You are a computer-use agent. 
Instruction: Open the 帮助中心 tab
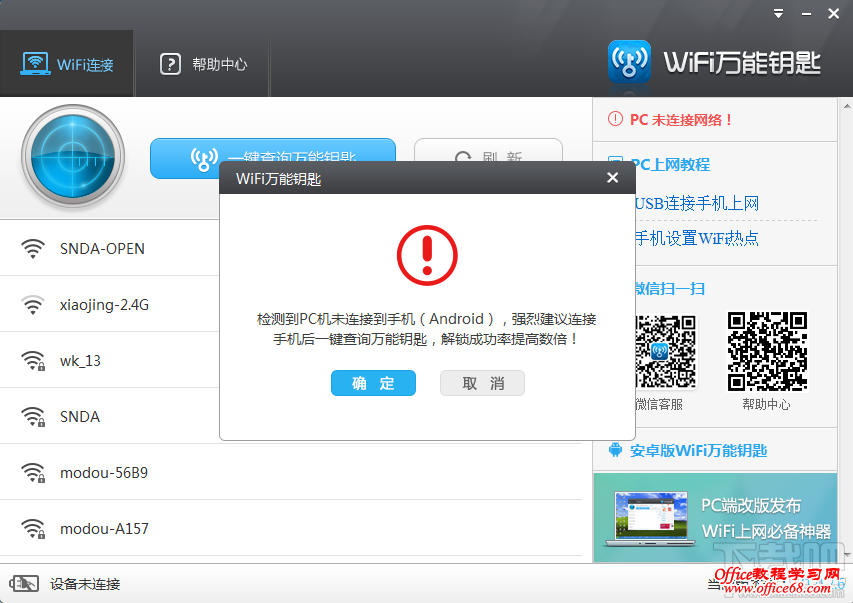point(203,62)
